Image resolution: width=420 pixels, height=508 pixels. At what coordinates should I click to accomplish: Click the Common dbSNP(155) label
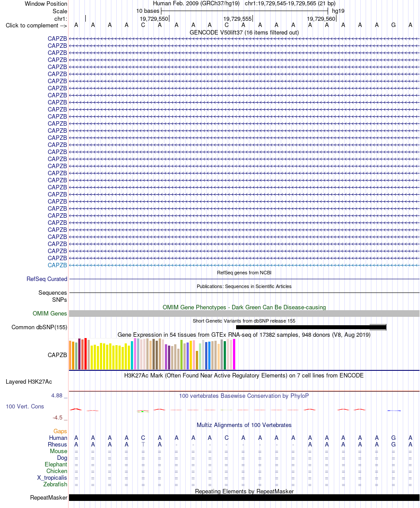[x=39, y=327]
